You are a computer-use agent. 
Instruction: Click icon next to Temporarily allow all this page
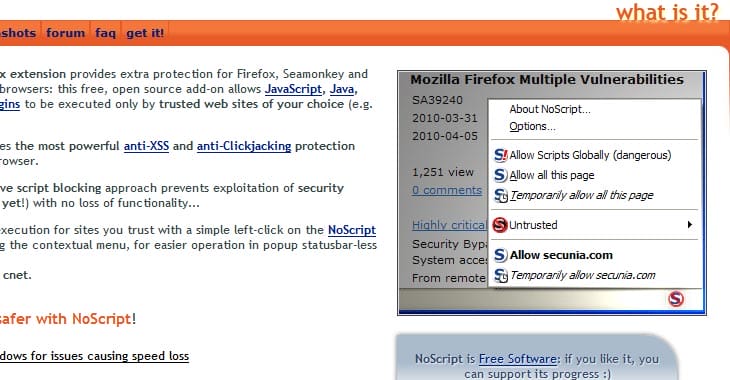click(x=500, y=196)
